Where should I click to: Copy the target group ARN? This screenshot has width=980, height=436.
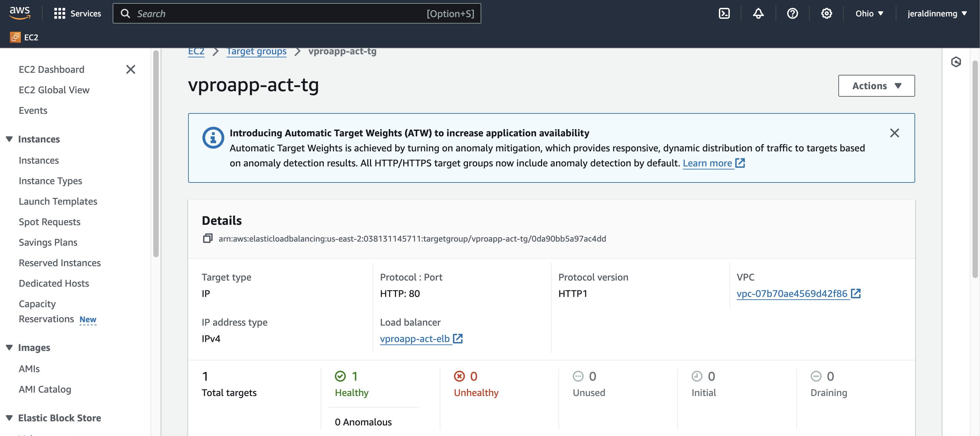tap(208, 239)
